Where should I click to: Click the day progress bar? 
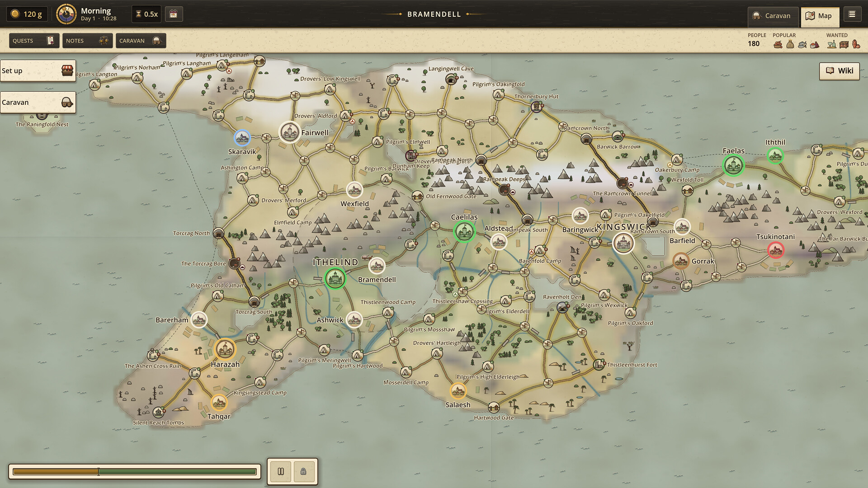[x=135, y=472]
